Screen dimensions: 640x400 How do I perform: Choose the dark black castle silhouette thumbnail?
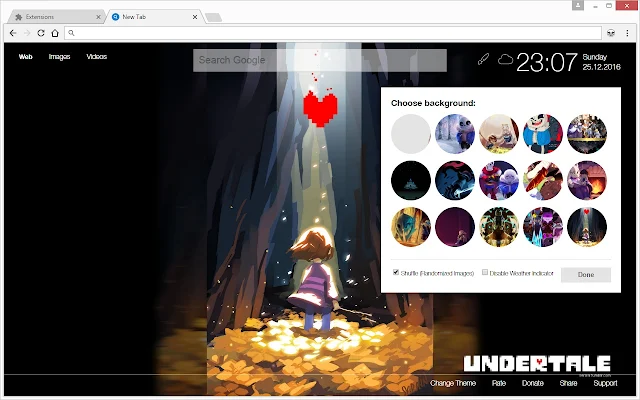411,180
